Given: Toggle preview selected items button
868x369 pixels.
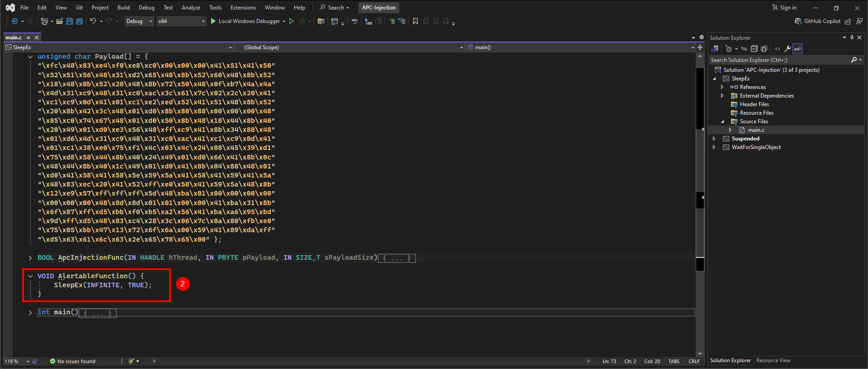Looking at the screenshot, I should click(x=797, y=49).
